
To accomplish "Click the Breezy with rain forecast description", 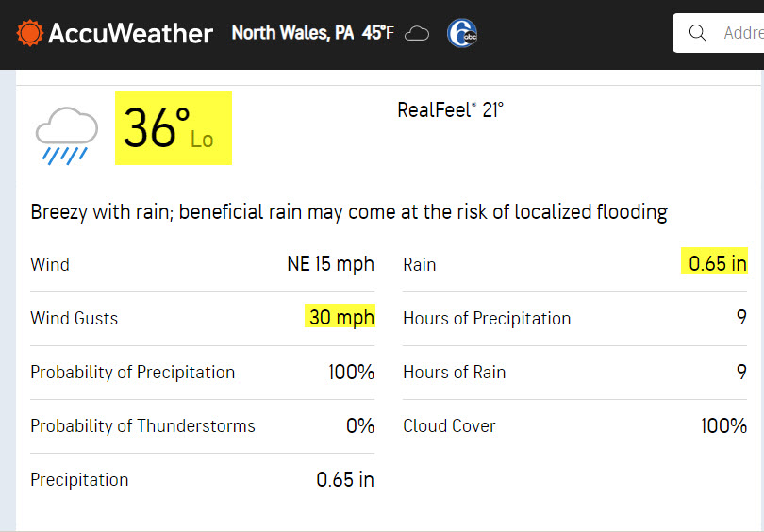I will [349, 212].
